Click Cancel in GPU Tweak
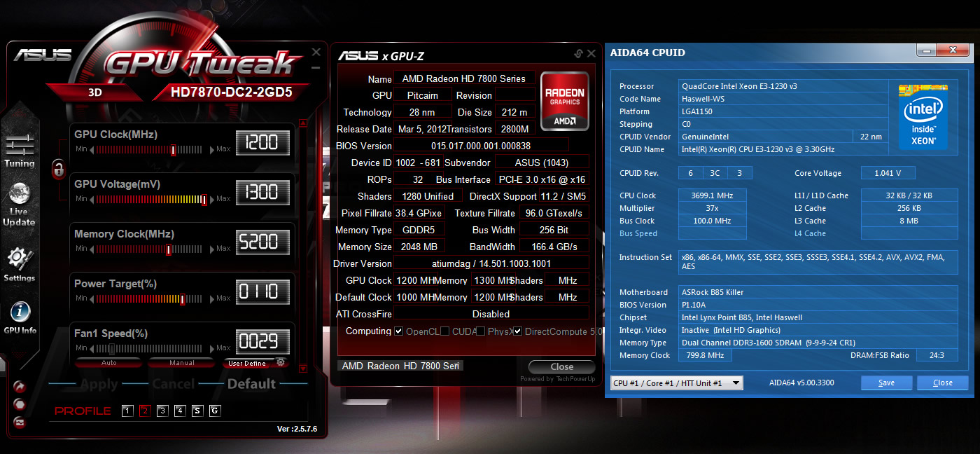 (x=173, y=384)
